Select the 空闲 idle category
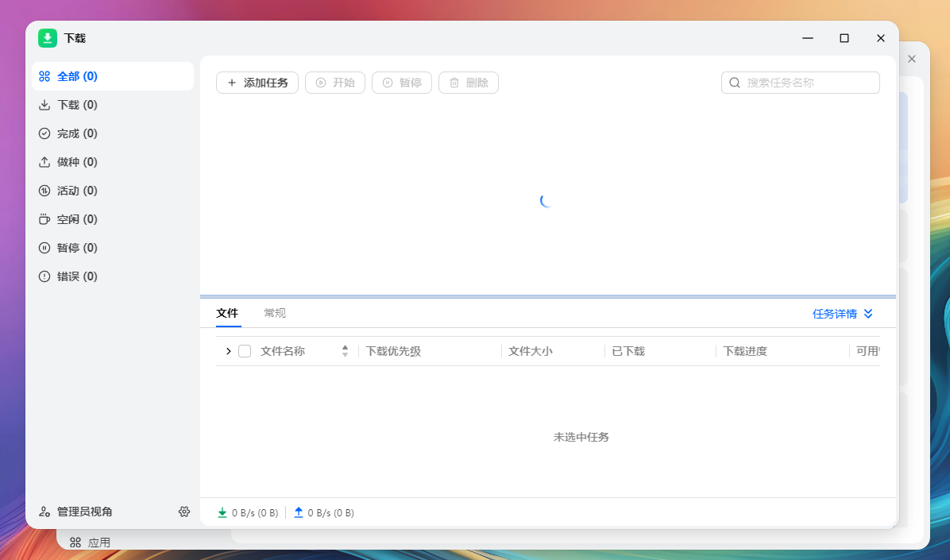 click(x=77, y=219)
